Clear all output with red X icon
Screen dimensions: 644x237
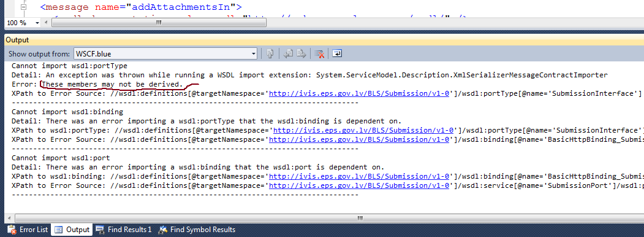(x=319, y=53)
